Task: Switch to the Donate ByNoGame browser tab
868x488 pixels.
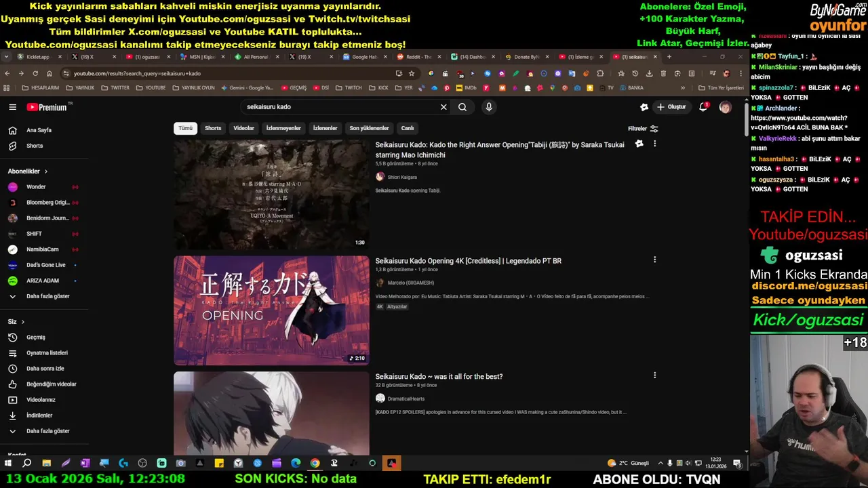Action: click(x=526, y=57)
